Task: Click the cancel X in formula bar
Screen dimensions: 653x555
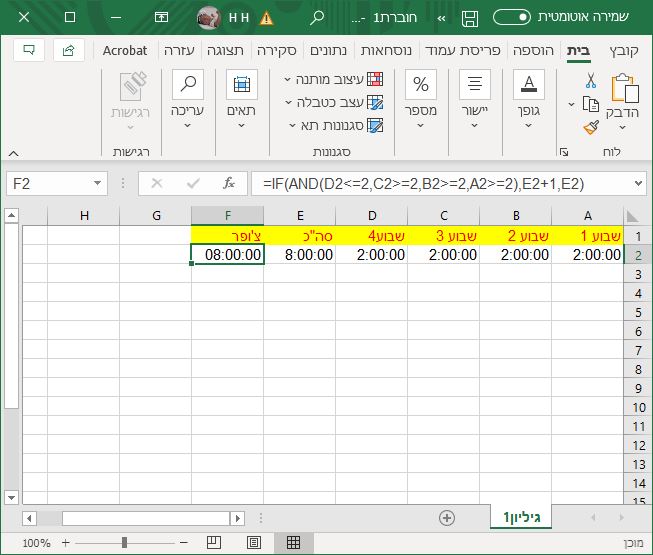Action: (157, 183)
